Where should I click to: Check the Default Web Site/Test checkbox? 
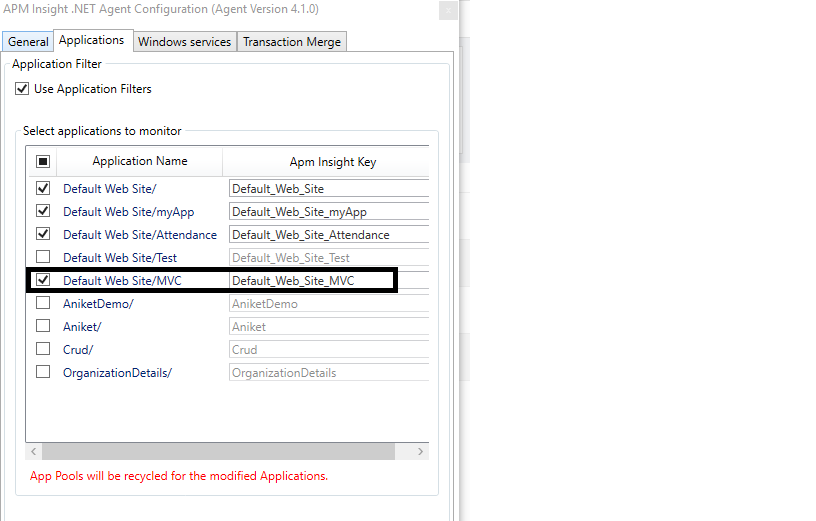(43, 257)
